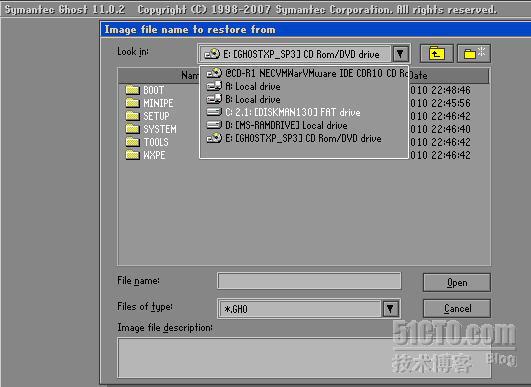The height and width of the screenshot is (387, 531).
Task: Select the WXPE folder name
Action: point(154,155)
